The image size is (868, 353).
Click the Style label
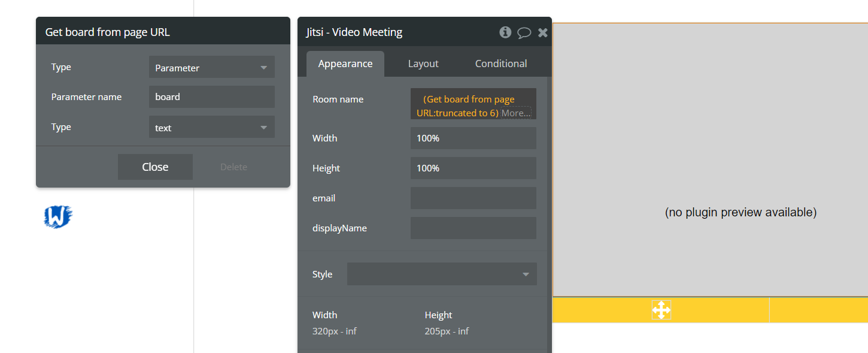[x=322, y=274]
